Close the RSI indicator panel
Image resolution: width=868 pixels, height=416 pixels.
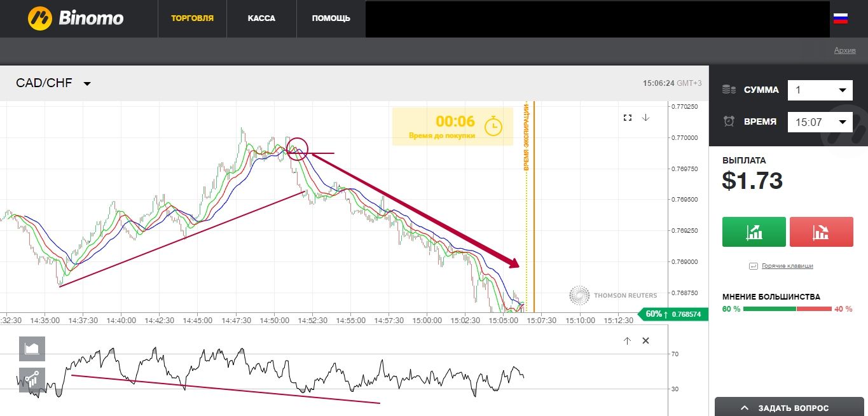[x=645, y=341]
